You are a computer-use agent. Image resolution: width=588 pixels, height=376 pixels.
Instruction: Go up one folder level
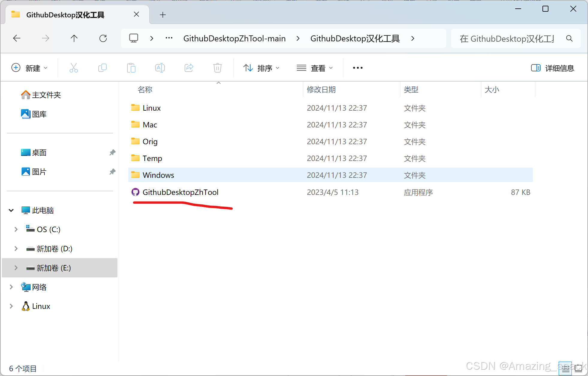[74, 38]
